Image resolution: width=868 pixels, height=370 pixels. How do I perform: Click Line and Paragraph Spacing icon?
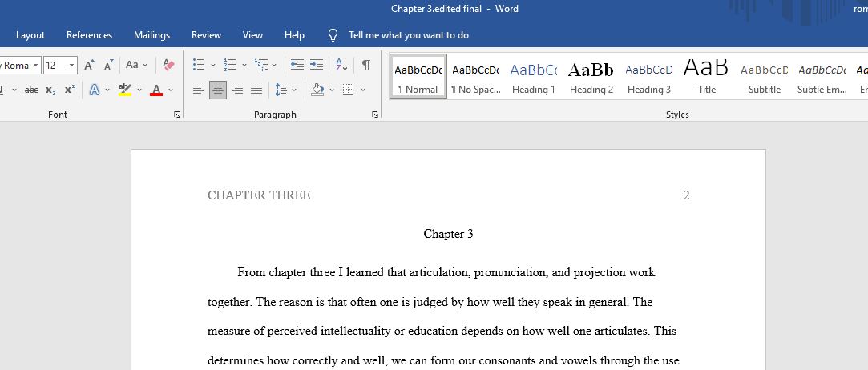tap(281, 90)
